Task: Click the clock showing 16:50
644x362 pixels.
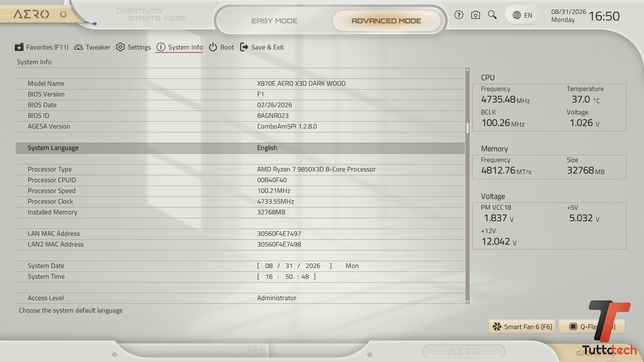Action: coord(604,16)
